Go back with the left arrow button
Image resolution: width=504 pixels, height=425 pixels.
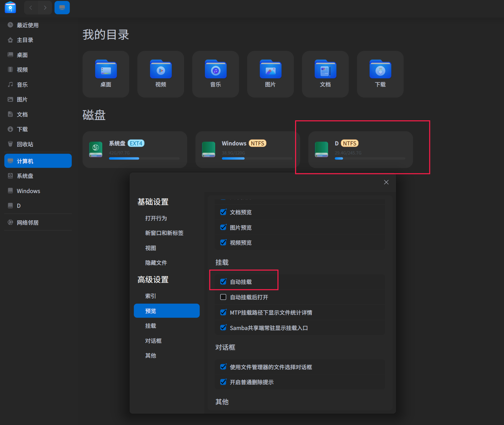pos(31,8)
